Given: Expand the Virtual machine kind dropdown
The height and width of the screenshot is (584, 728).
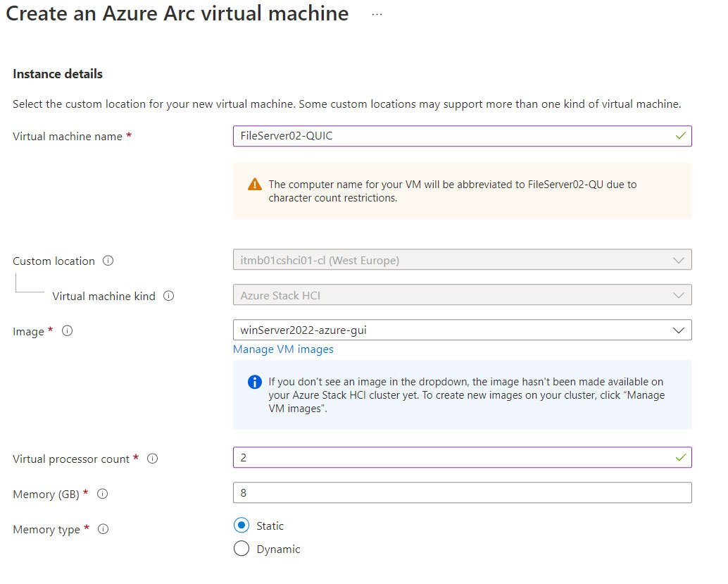Looking at the screenshot, I should [x=678, y=294].
